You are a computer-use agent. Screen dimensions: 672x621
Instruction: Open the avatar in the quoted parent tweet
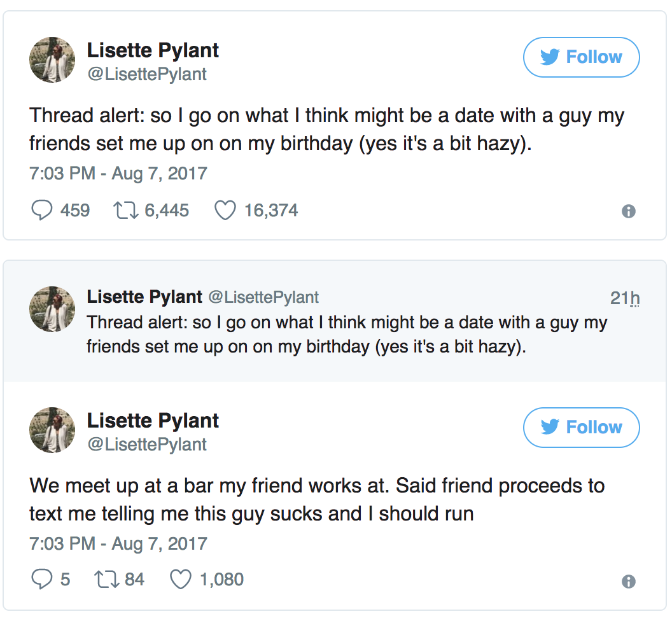click(x=52, y=309)
